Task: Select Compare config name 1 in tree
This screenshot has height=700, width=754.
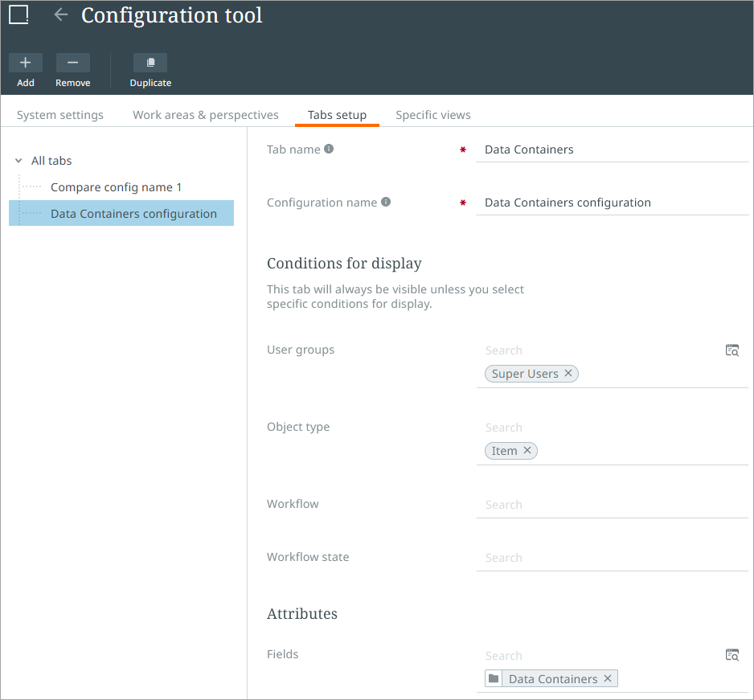Action: pyautogui.click(x=116, y=187)
